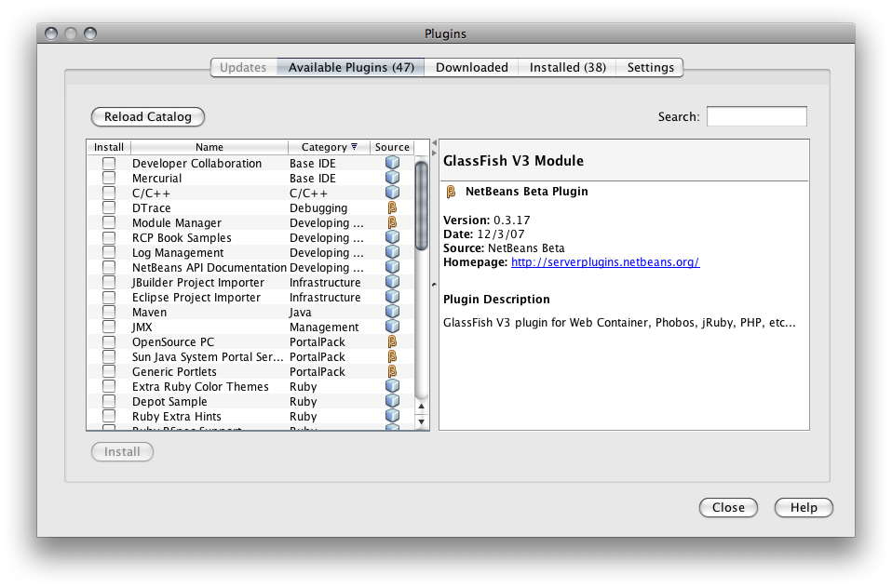This screenshot has height=588, width=892.
Task: Tick install checkbox for Module Manager
Action: click(109, 222)
